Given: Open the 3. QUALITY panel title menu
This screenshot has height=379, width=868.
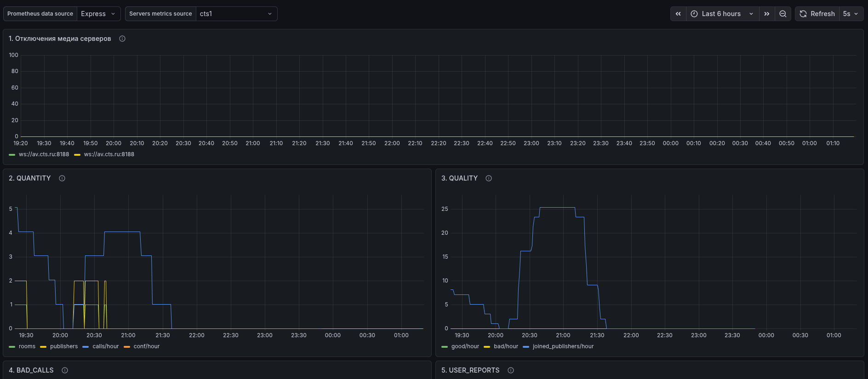Looking at the screenshot, I should pos(459,178).
